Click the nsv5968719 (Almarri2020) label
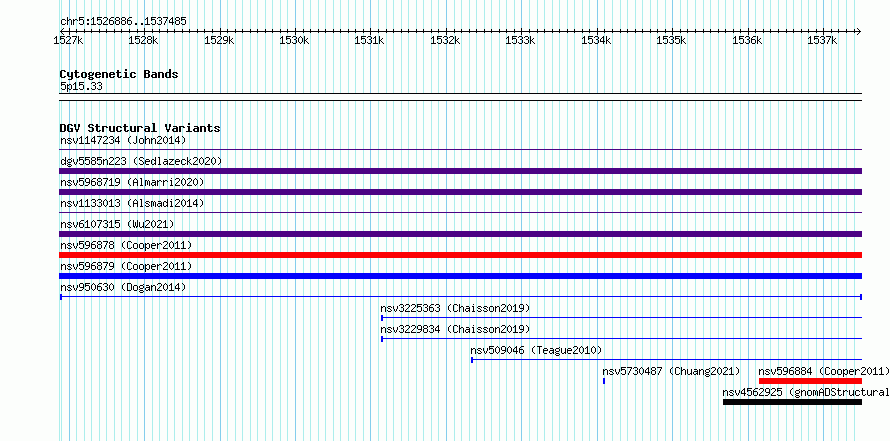The width and height of the screenshot is (890, 441). 132,182
